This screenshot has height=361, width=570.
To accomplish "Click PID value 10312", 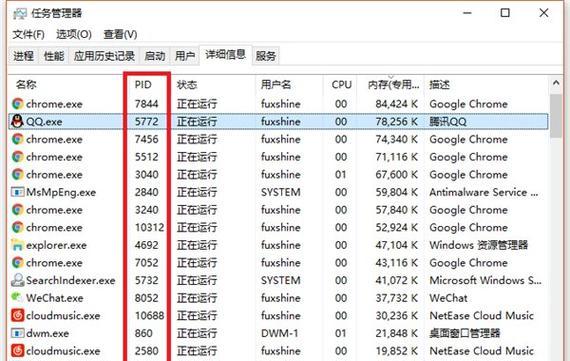I will (149, 228).
